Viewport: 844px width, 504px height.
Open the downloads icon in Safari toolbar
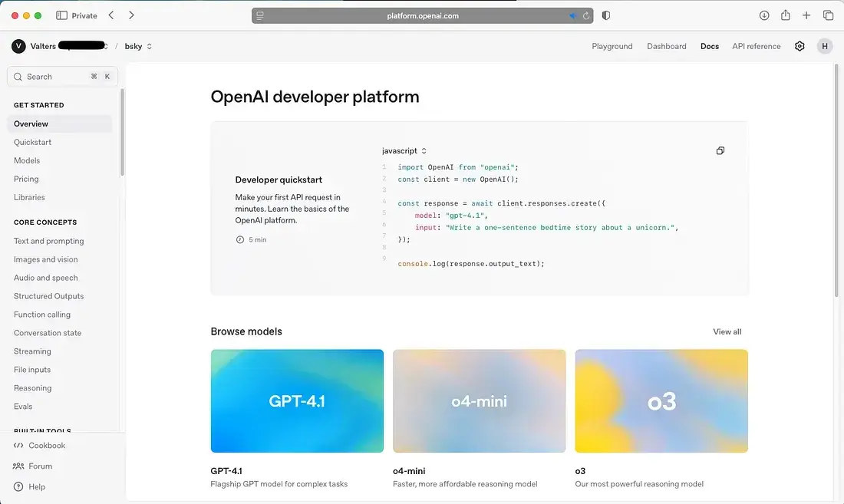763,15
